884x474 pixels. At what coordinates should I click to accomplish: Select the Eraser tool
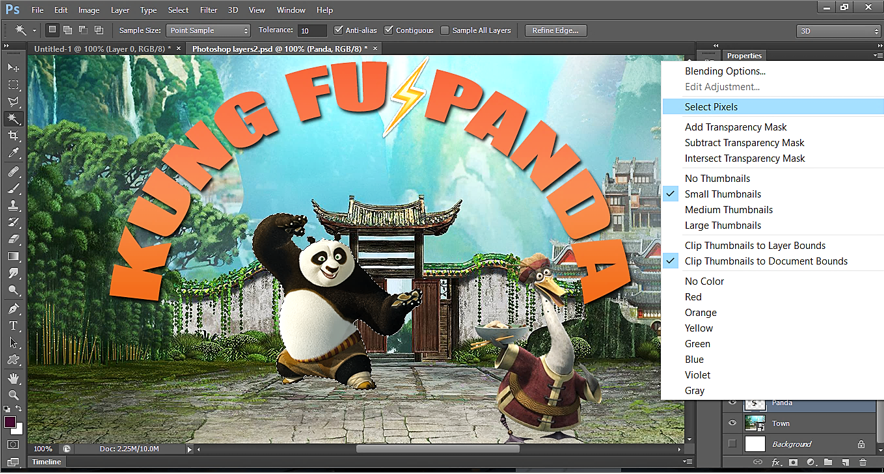(13, 240)
